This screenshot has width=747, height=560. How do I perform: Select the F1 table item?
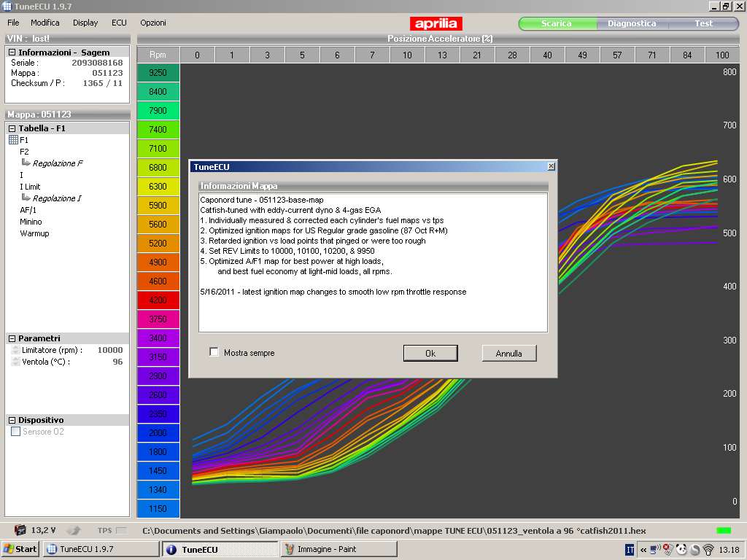pos(24,140)
